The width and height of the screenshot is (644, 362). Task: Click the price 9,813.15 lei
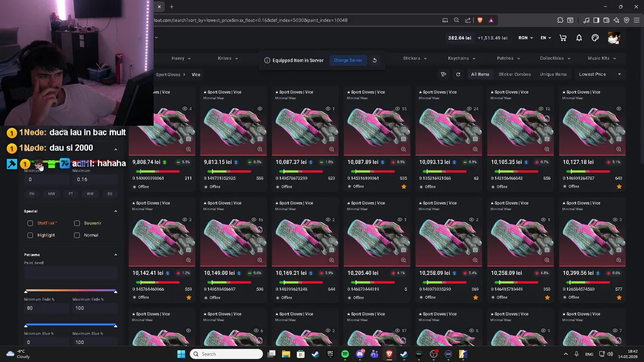218,162
